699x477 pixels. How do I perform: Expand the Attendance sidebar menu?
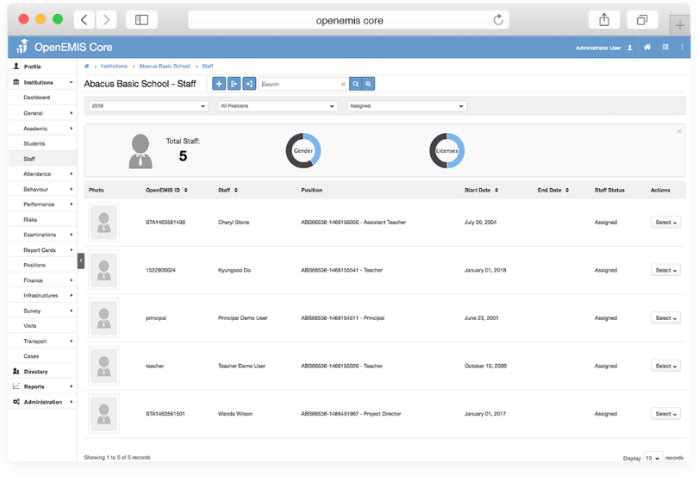pyautogui.click(x=43, y=174)
